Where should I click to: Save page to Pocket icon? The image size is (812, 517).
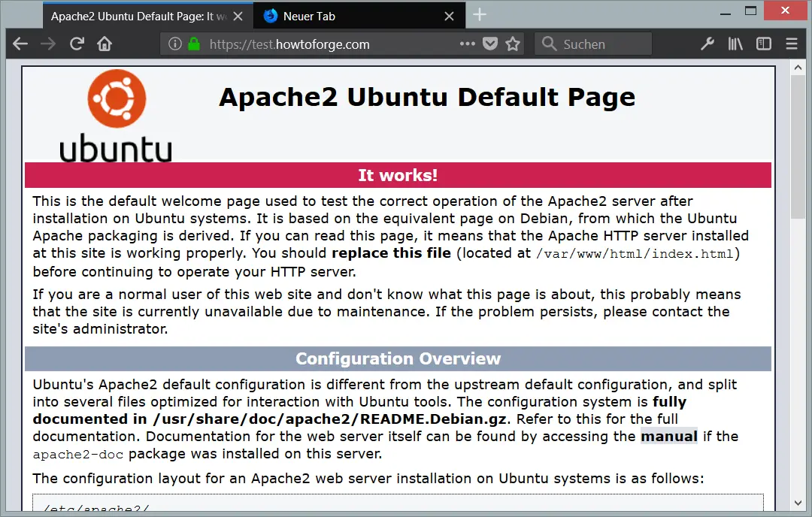pyautogui.click(x=490, y=44)
